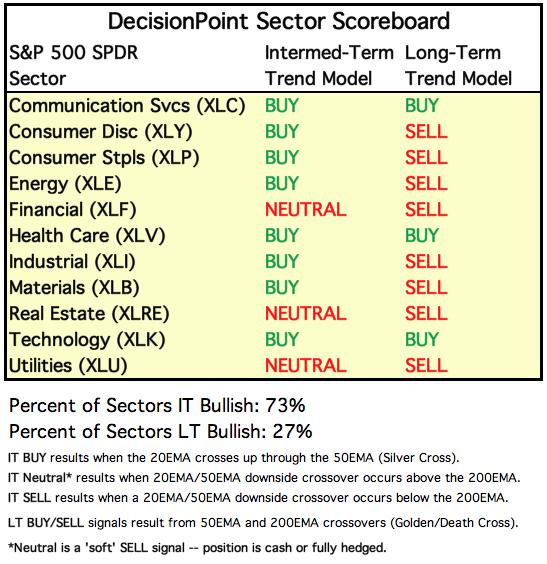This screenshot has width=547, height=564.
Task: Click the Consumer Disc (XLY) sector name
Action: 101,132
